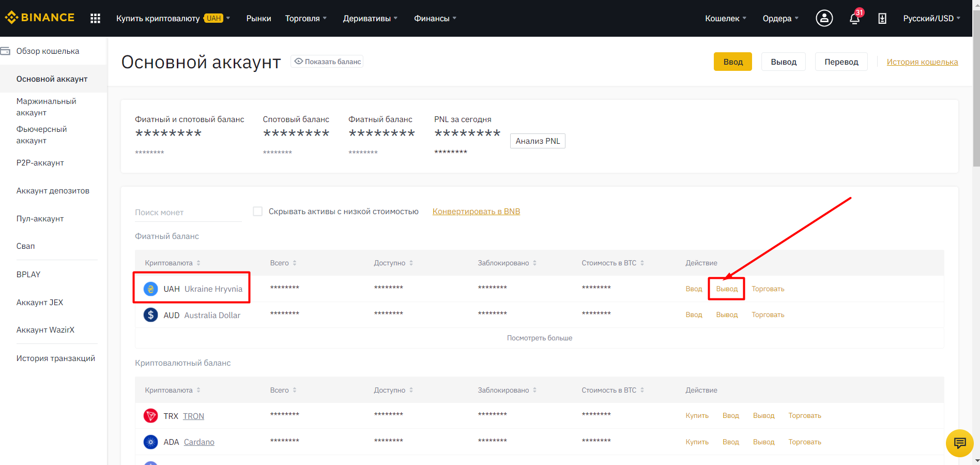This screenshot has height=465, width=980.
Task: Sort fiat table by Всего column
Action: pyautogui.click(x=283, y=263)
